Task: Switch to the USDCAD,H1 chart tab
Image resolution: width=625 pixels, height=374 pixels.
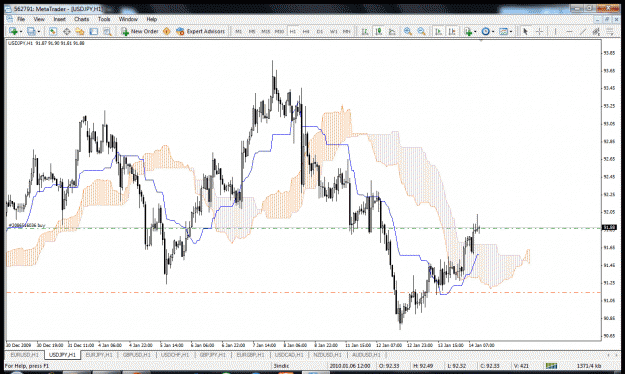Action: [289, 354]
